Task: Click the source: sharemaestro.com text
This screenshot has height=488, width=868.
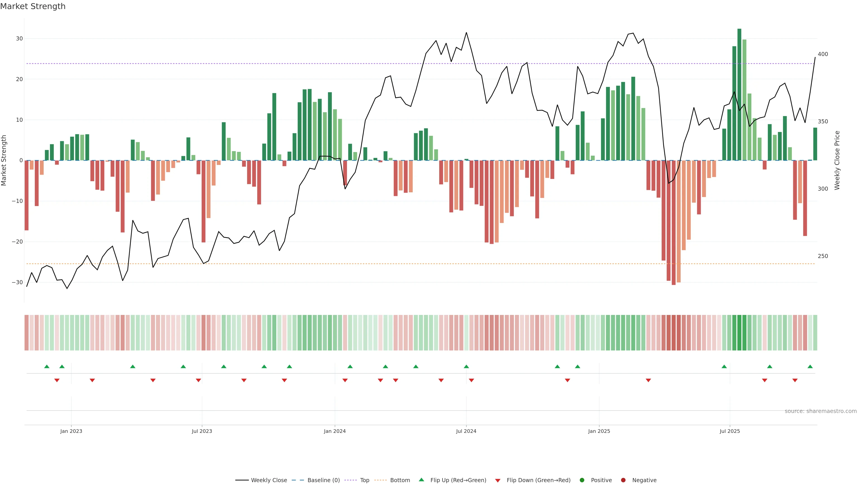Action: pos(821,411)
